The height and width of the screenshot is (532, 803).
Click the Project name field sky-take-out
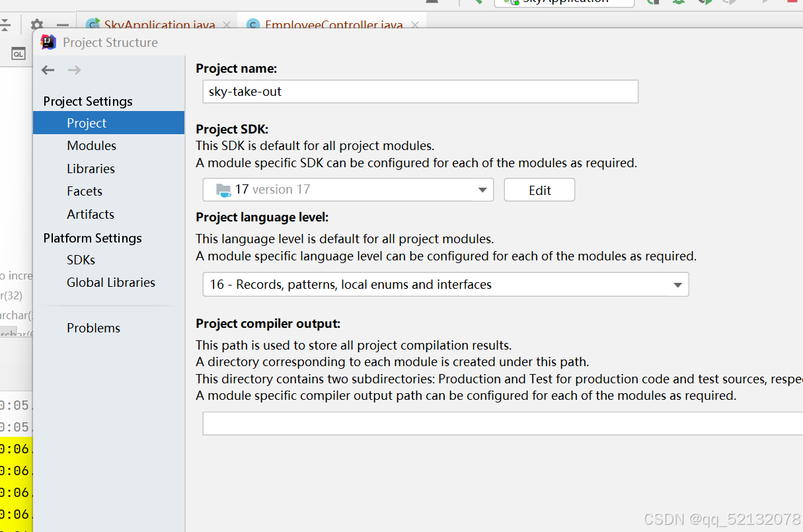420,92
